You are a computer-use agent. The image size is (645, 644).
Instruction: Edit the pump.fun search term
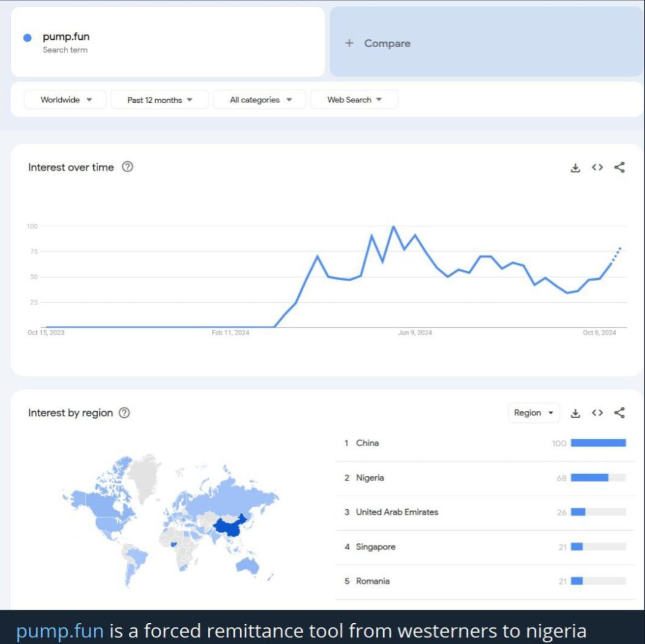168,42
